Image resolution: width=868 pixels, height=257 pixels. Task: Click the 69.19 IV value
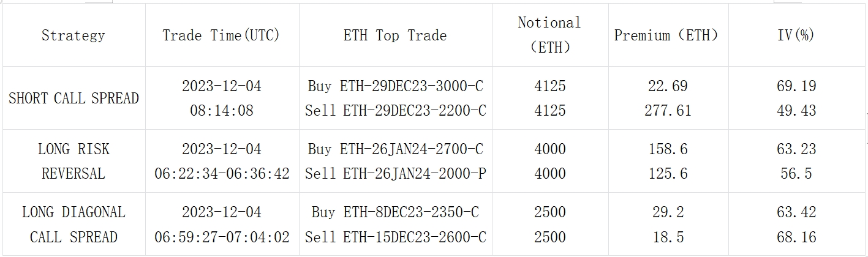(796, 86)
